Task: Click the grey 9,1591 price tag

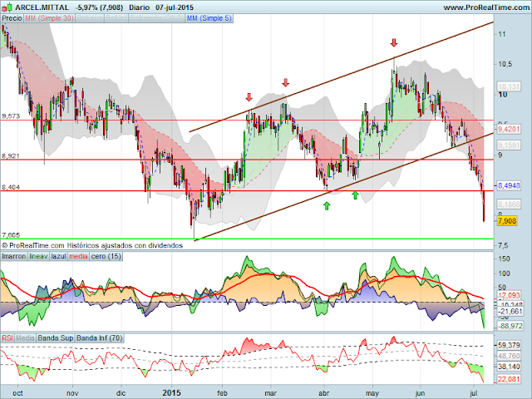Action: (x=509, y=145)
